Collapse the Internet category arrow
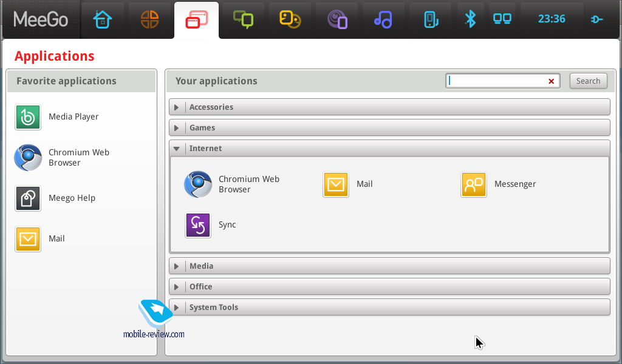Image resolution: width=622 pixels, height=364 pixels. click(x=177, y=149)
